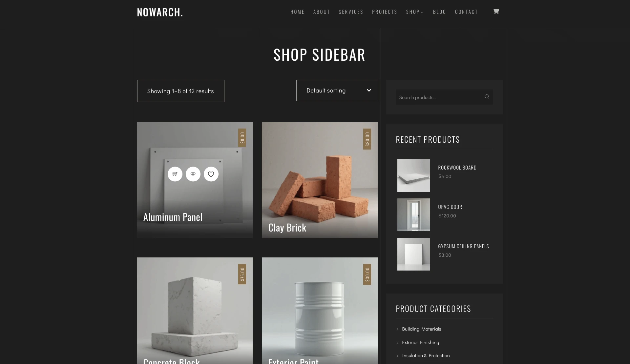This screenshot has width=630, height=364.
Task: Open the CONTACT page link
Action: click(466, 12)
